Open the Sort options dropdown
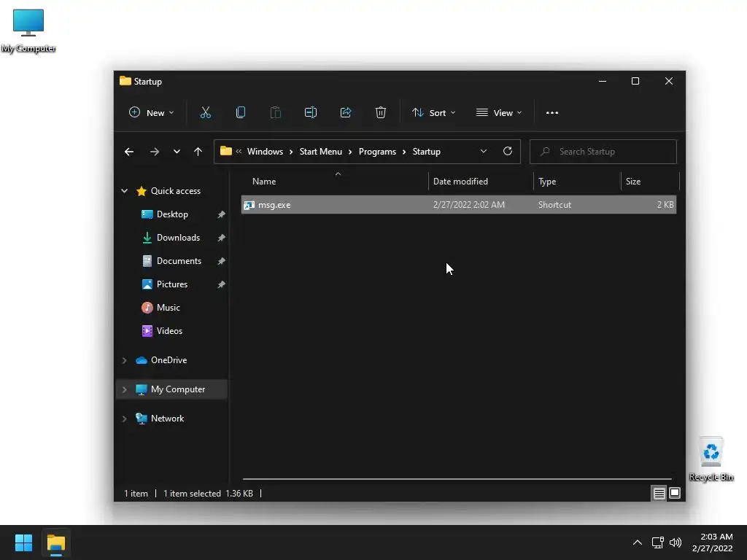747x560 pixels. pos(434,113)
